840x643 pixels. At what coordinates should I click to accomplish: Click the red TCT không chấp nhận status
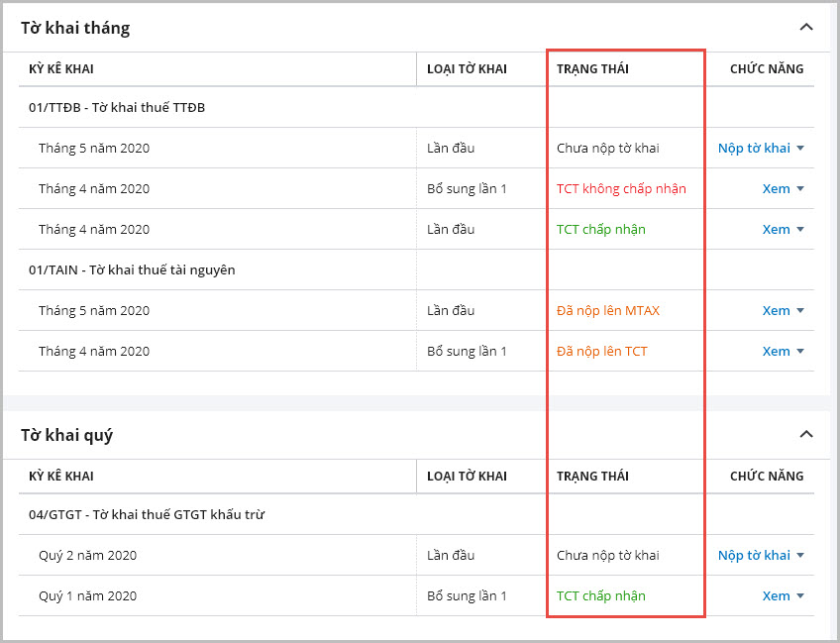pyautogui.click(x=621, y=189)
